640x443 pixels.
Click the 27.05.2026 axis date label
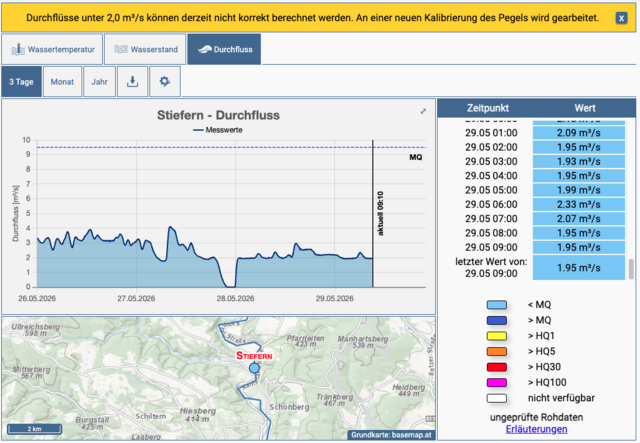136,298
